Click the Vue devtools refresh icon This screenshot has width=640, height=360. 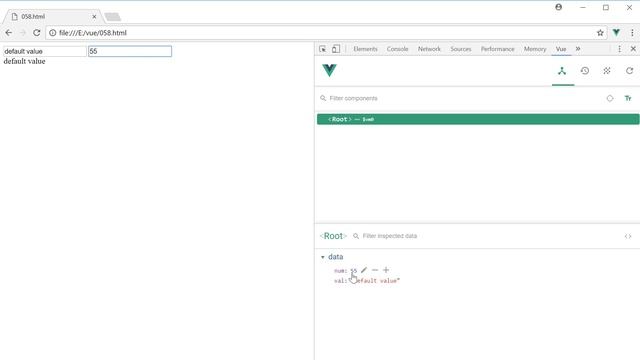click(x=629, y=71)
